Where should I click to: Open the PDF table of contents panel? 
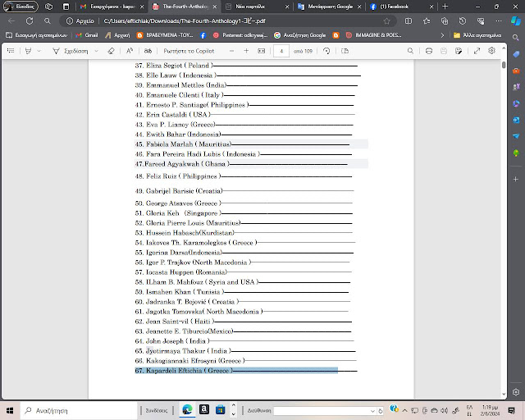(11, 51)
